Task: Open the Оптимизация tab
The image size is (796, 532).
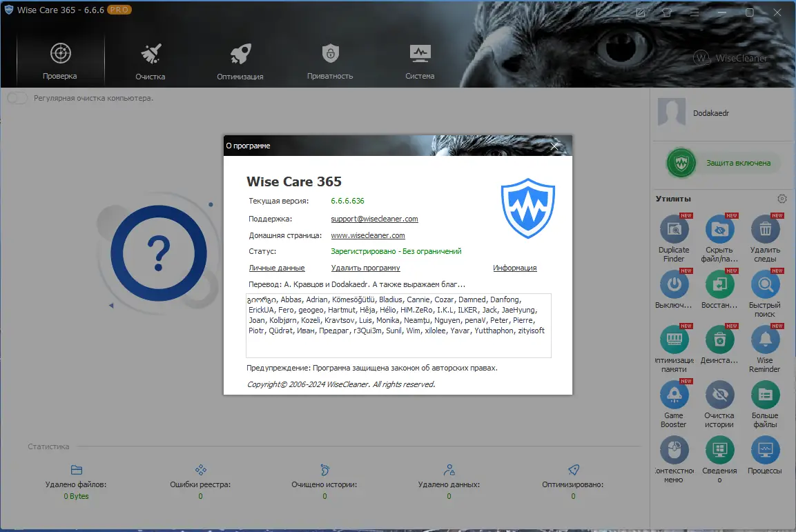Action: point(240,61)
